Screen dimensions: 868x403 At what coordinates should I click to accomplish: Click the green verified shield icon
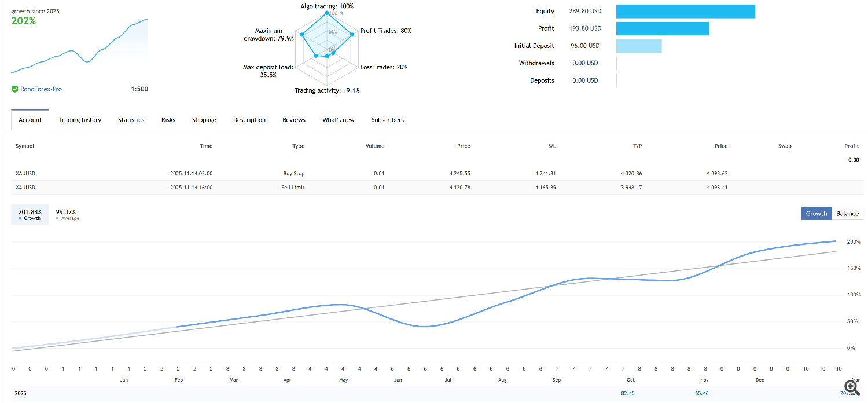pyautogui.click(x=14, y=89)
